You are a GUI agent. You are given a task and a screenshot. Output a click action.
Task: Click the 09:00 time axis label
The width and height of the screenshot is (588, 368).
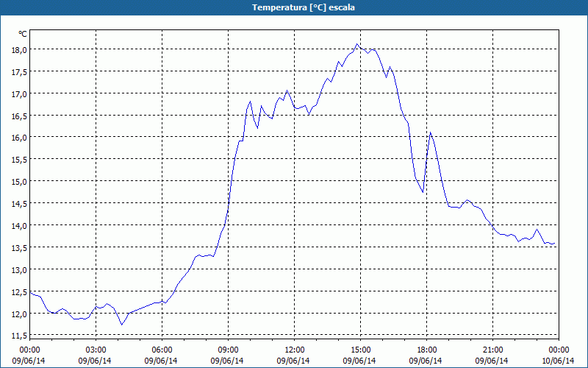[228, 350]
